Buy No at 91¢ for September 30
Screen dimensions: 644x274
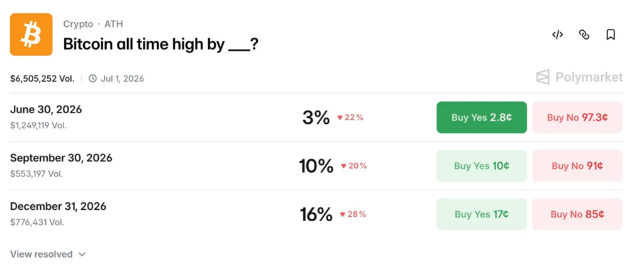coord(577,166)
